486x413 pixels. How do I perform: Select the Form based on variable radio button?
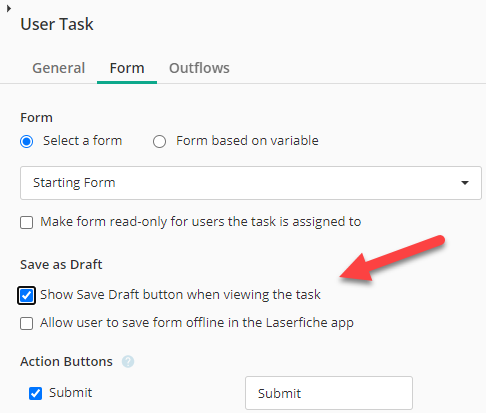click(159, 141)
